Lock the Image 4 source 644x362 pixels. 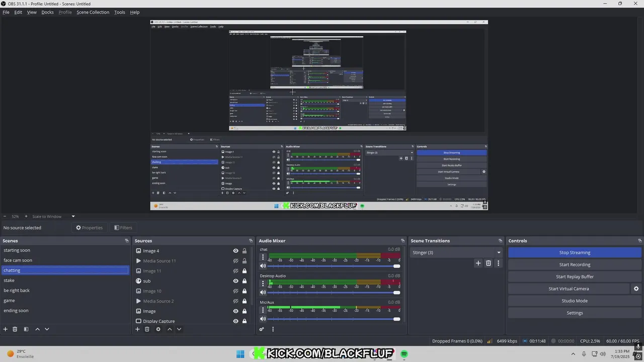click(245, 251)
